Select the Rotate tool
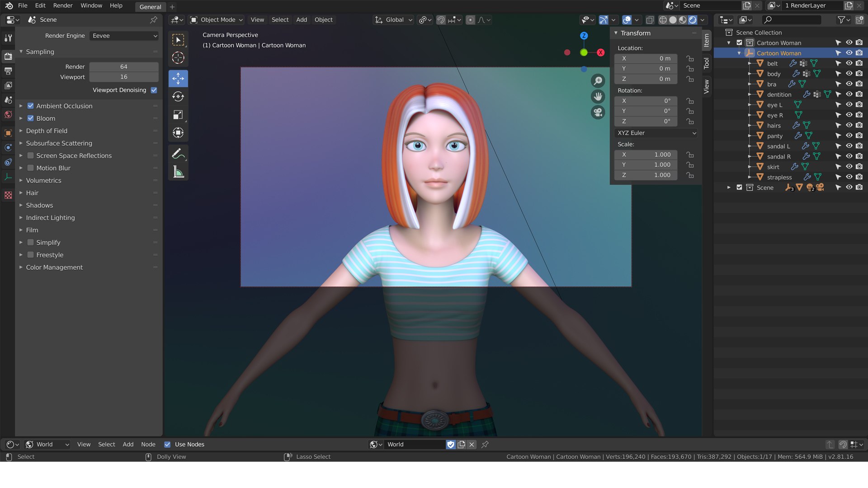The image size is (868, 488). [x=178, y=96]
